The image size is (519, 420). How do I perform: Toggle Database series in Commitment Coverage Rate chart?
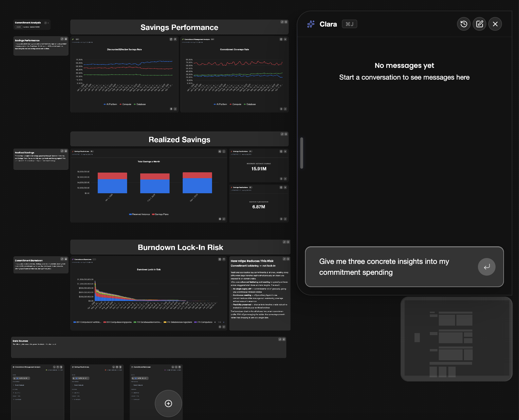[249, 104]
